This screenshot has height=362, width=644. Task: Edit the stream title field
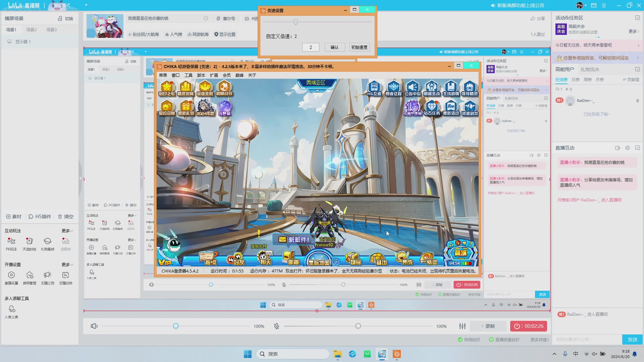(168, 18)
